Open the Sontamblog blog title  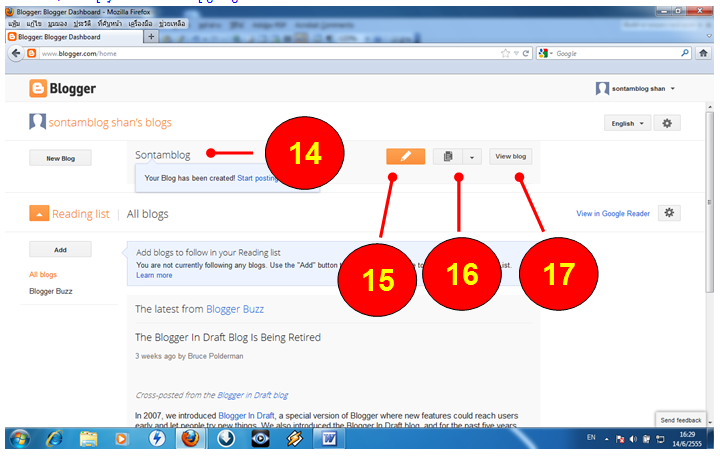163,155
